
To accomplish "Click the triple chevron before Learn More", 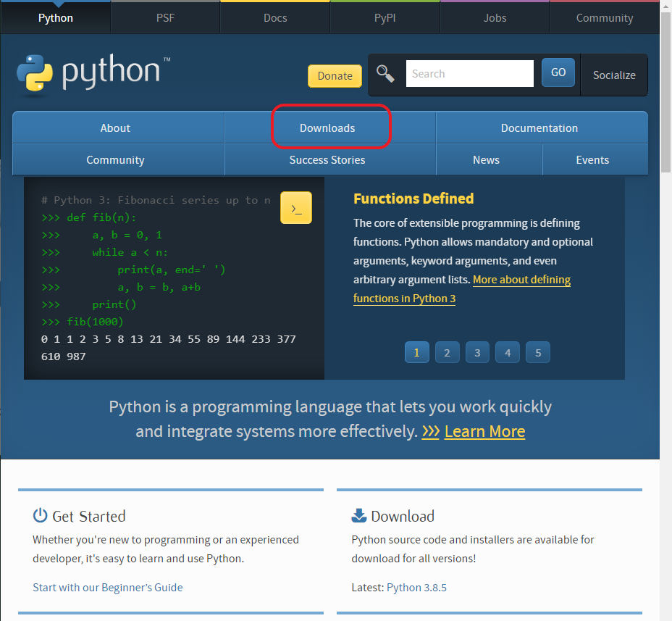I will [431, 431].
